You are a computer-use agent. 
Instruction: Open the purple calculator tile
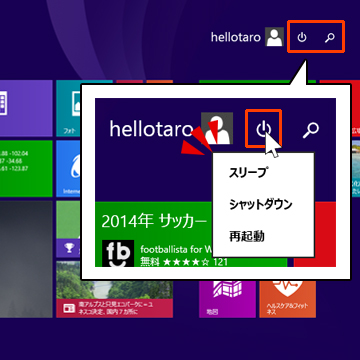(26, 108)
